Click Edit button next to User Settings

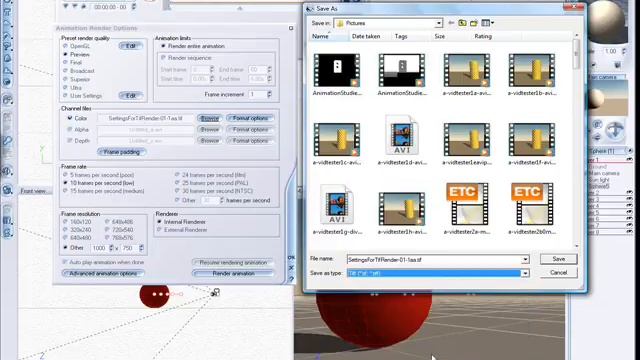tap(131, 96)
